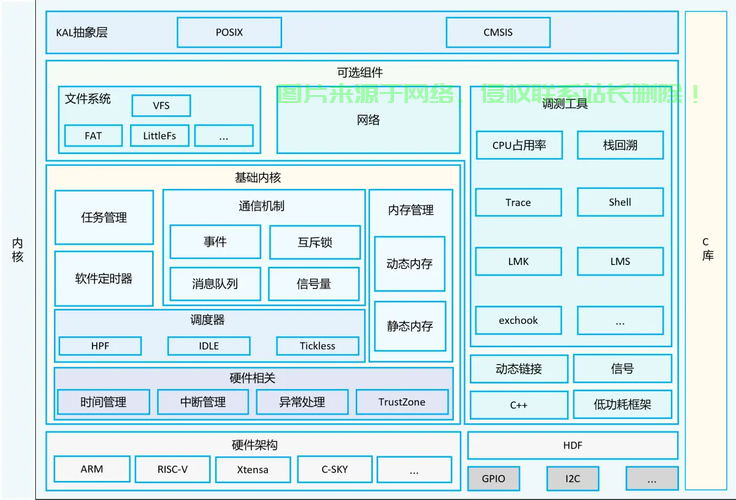The width and height of the screenshot is (736, 500).
Task: Click the GPIO driver box
Action: coord(493,478)
